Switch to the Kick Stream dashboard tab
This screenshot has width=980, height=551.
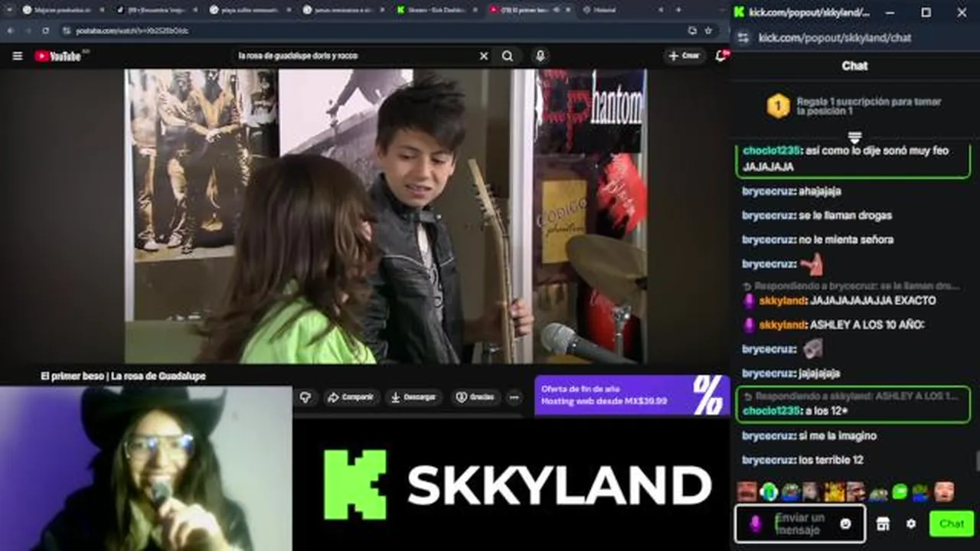click(x=436, y=10)
